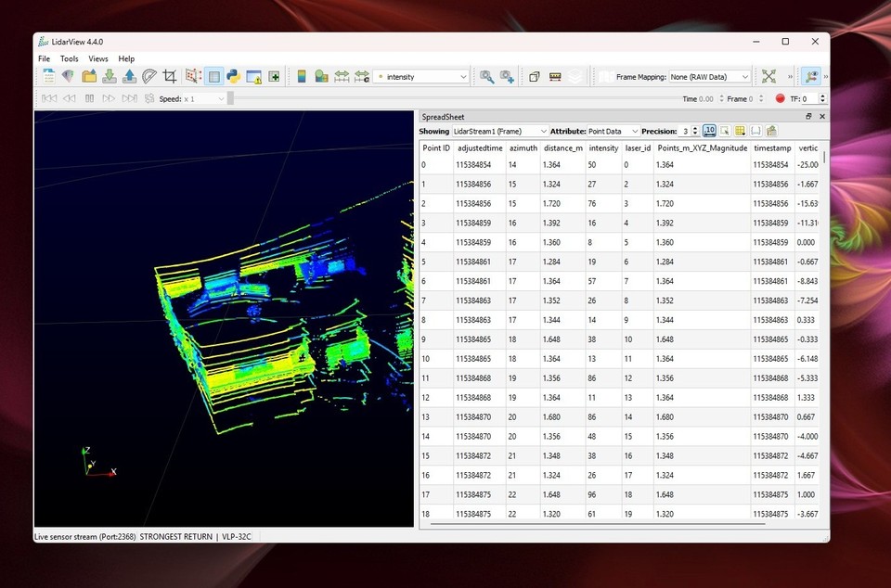Export the SpreadSheet with the clipboard icon

(x=771, y=131)
